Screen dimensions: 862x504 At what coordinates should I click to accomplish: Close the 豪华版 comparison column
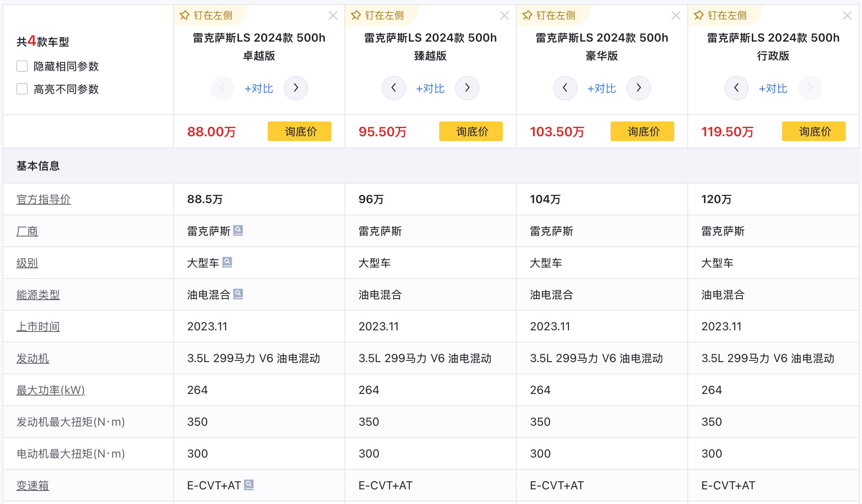676,16
